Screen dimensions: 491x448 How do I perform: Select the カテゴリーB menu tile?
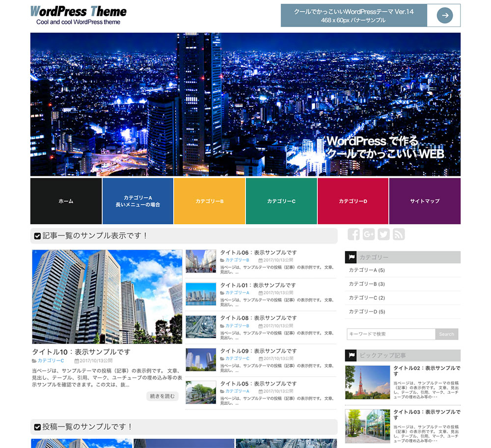(210, 201)
